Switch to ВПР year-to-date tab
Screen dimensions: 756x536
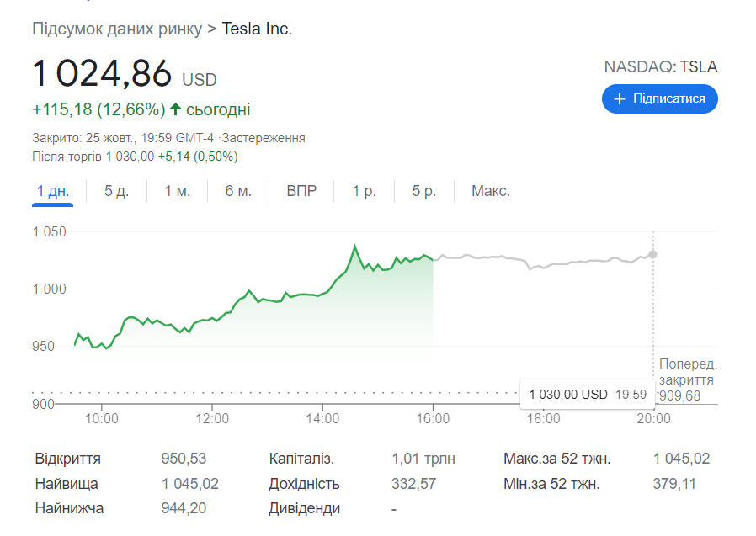(x=301, y=191)
